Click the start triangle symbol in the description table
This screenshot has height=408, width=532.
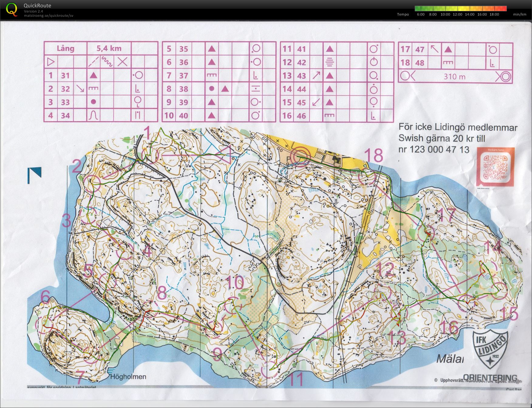tap(51, 62)
